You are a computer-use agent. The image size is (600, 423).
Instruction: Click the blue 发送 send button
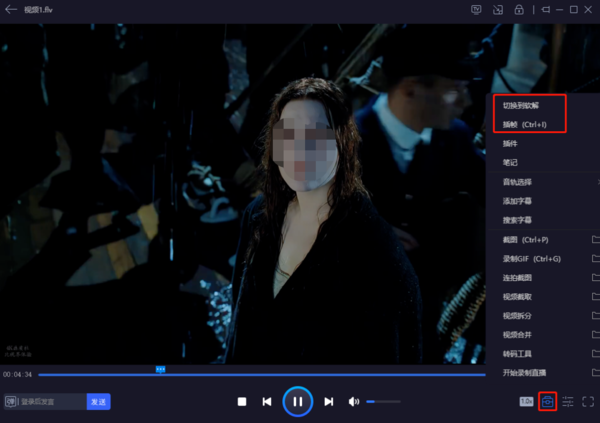(98, 402)
